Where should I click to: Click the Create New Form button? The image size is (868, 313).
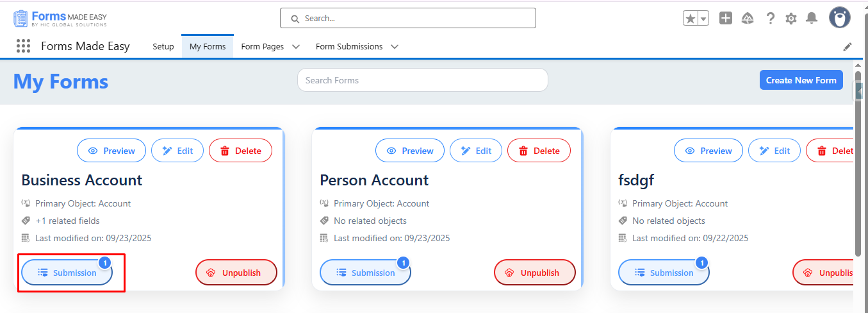coord(801,80)
